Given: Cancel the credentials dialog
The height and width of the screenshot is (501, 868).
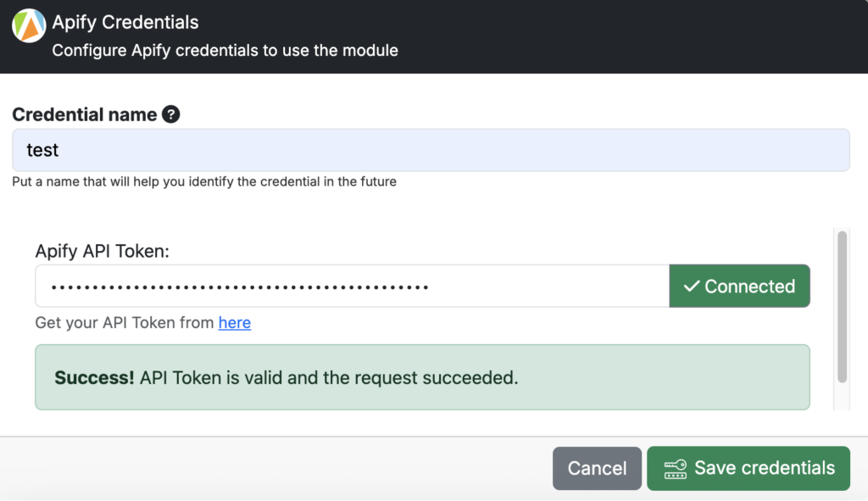Looking at the screenshot, I should 597,468.
